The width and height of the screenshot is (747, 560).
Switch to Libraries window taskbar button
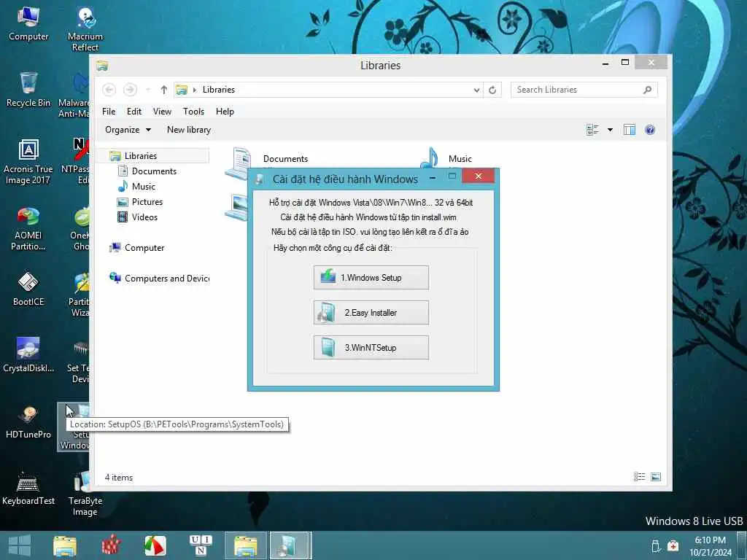click(246, 545)
